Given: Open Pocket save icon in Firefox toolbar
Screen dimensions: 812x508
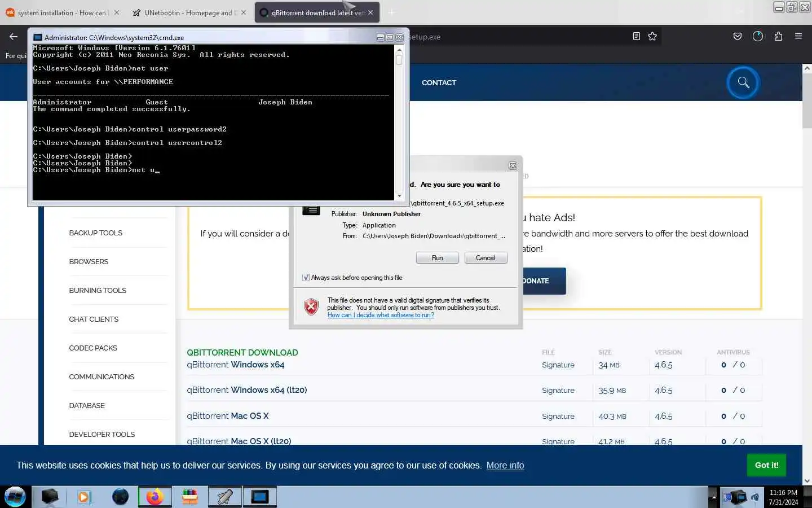Looking at the screenshot, I should (737, 36).
